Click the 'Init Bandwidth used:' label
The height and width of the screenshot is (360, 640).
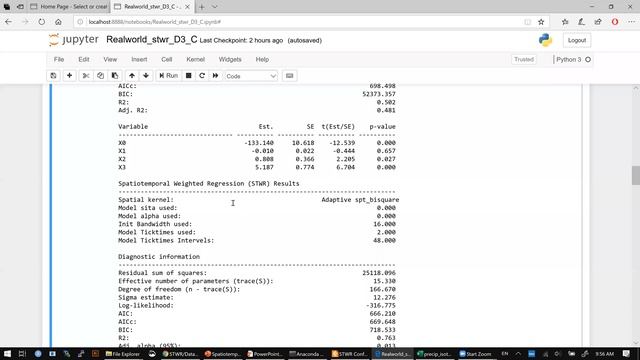pos(155,224)
